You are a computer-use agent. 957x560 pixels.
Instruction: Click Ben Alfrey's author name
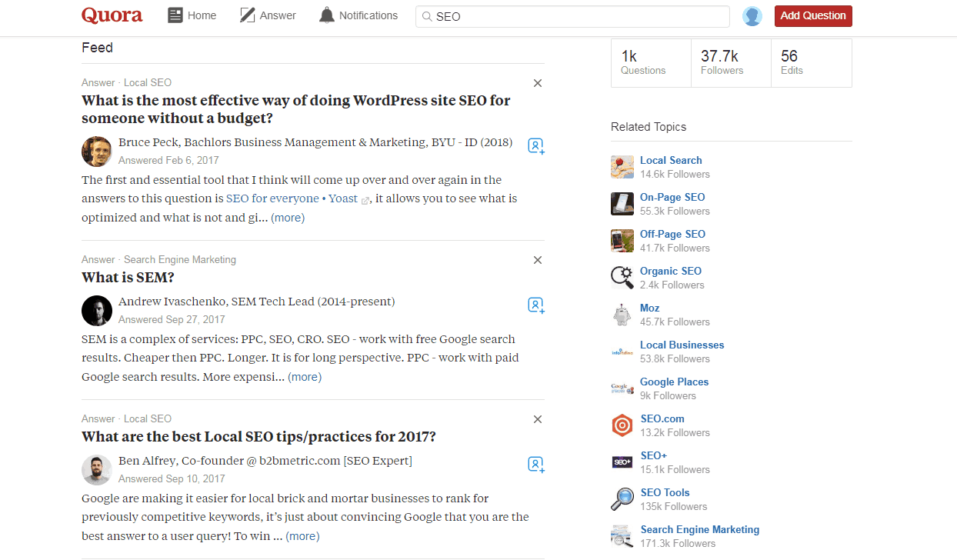[147, 461]
